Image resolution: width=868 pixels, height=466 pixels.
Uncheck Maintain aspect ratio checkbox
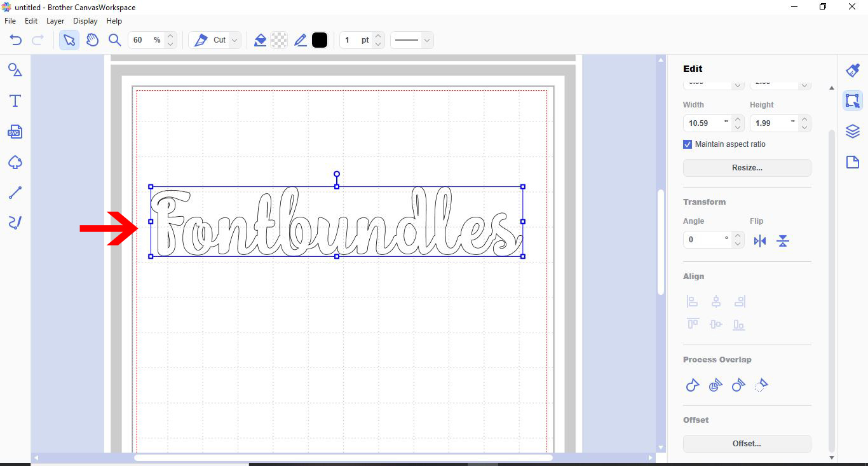pos(688,144)
